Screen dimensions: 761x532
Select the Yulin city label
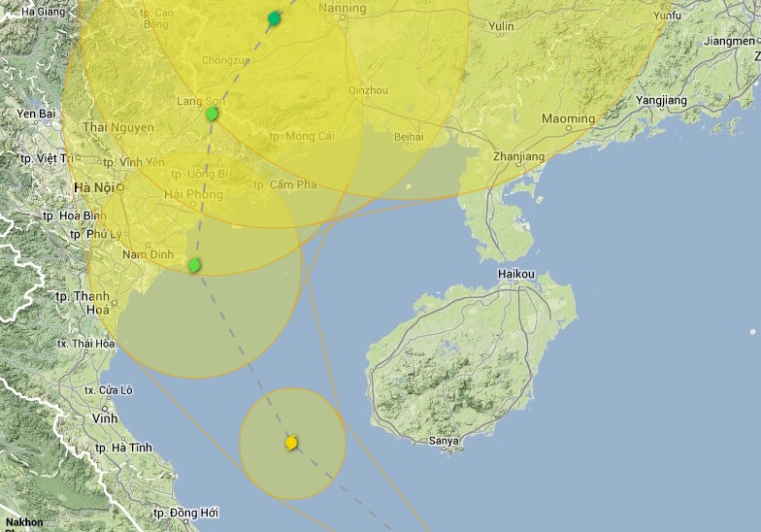pos(502,26)
